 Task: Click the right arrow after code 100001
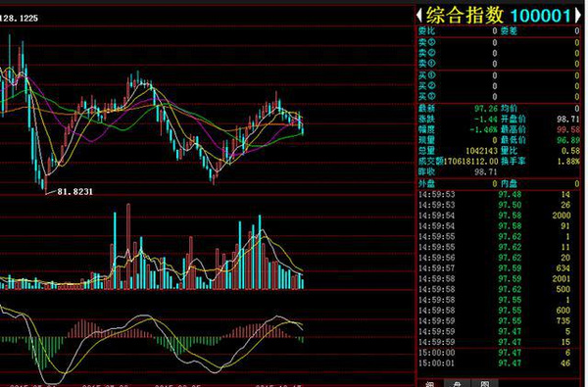pyautogui.click(x=577, y=16)
